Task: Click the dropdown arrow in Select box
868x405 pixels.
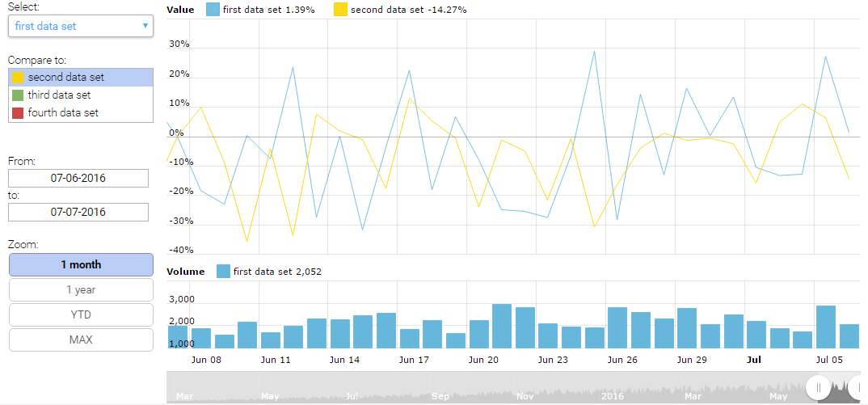Action: pyautogui.click(x=145, y=26)
